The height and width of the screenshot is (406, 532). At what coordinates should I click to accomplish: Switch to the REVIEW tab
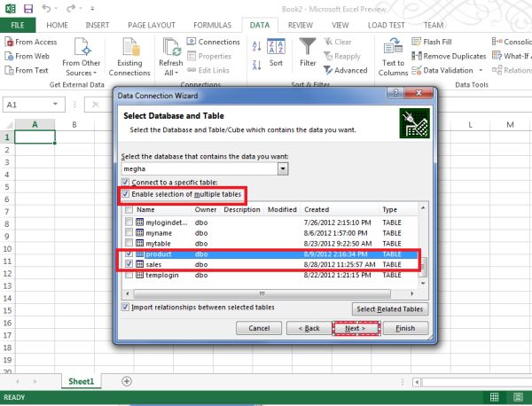pyautogui.click(x=301, y=25)
